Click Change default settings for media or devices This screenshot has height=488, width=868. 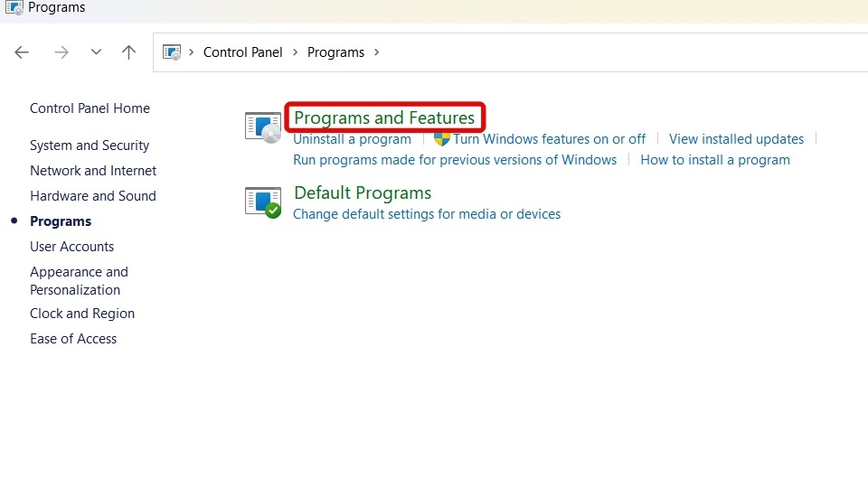pos(427,214)
